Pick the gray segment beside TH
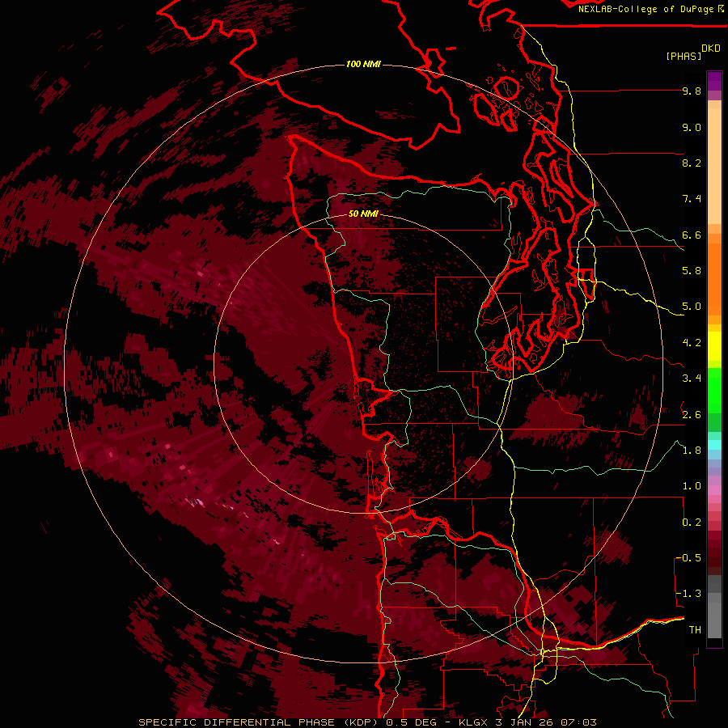The width and height of the screenshot is (728, 728). tap(714, 622)
